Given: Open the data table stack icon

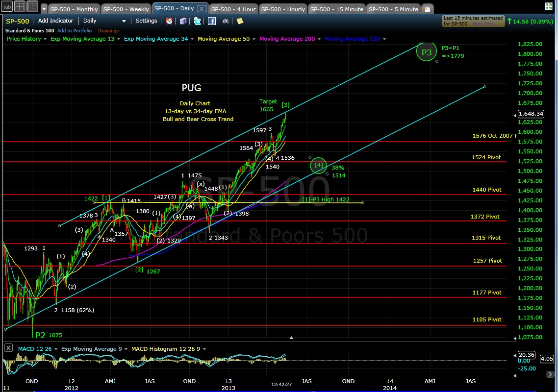Looking at the screenshot, I should click(x=183, y=21).
